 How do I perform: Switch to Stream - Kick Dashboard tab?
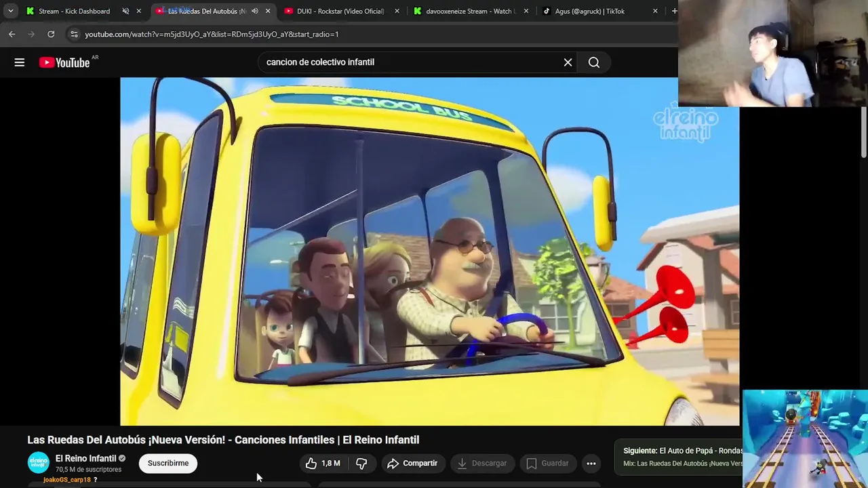(x=74, y=11)
